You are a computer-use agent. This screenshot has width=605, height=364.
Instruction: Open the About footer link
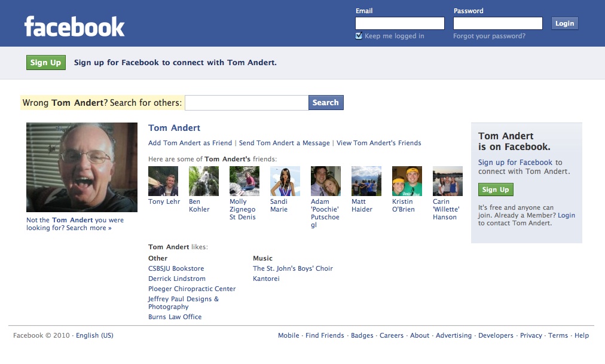click(x=420, y=335)
